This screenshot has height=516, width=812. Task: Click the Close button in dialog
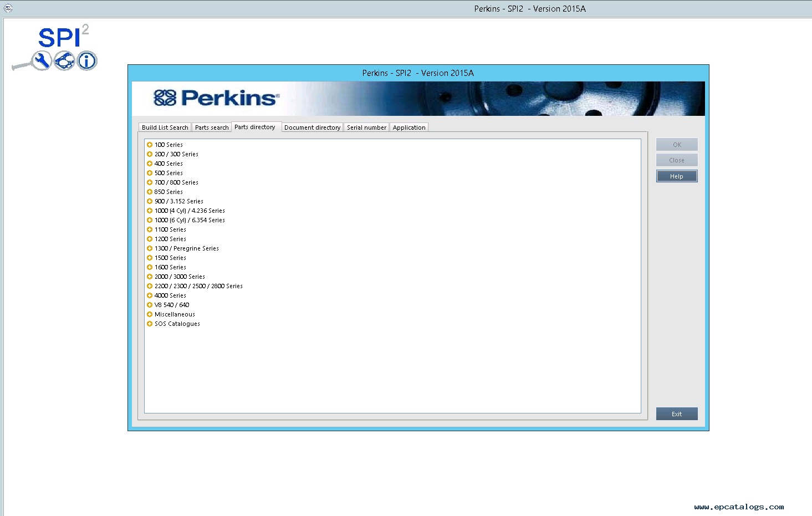click(x=677, y=160)
